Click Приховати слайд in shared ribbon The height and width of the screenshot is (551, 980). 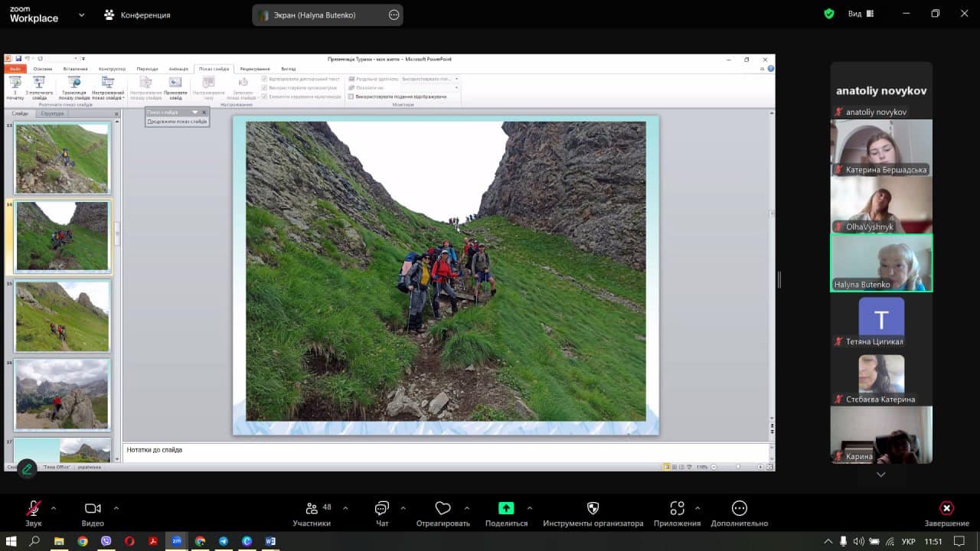pyautogui.click(x=175, y=88)
